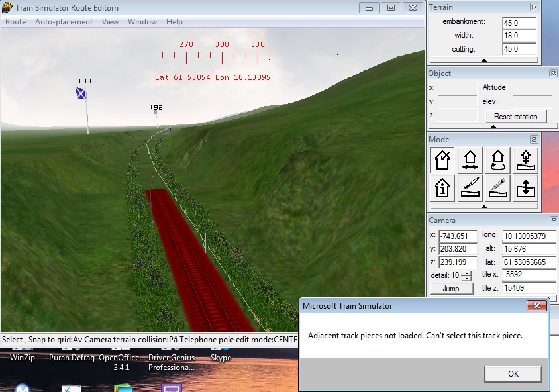Collapse the Mode panel with its arrow bar
The image size is (559, 392).
(483, 207)
